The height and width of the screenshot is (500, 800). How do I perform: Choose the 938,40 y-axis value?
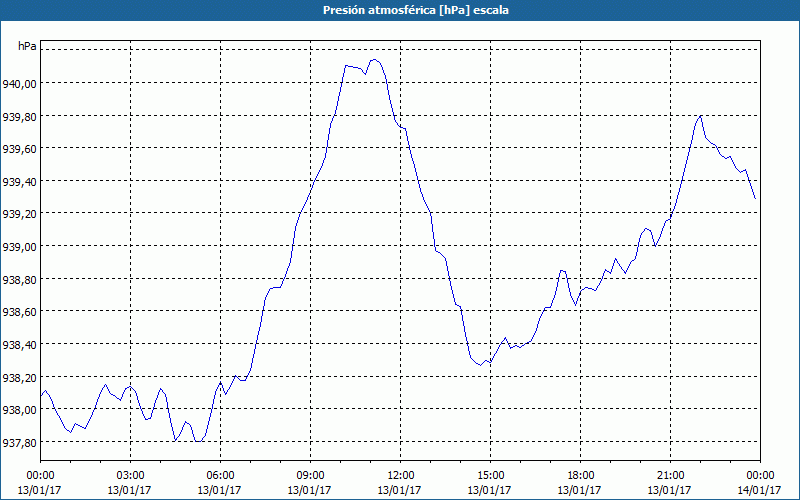(x=19, y=345)
